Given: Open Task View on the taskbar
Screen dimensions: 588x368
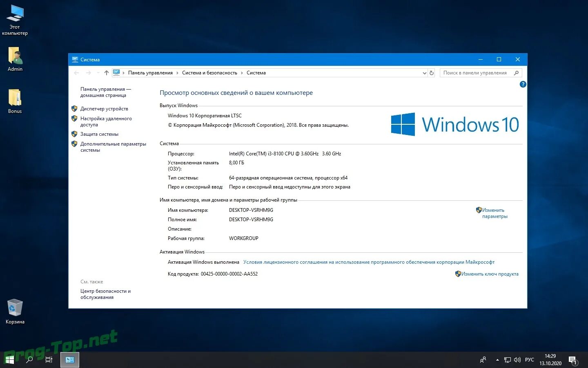Looking at the screenshot, I should pyautogui.click(x=49, y=360).
